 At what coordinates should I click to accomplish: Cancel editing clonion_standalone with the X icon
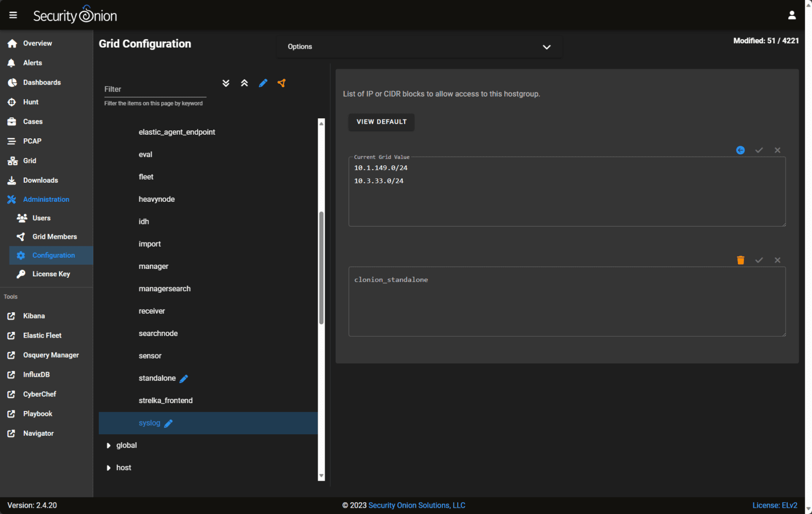click(777, 260)
